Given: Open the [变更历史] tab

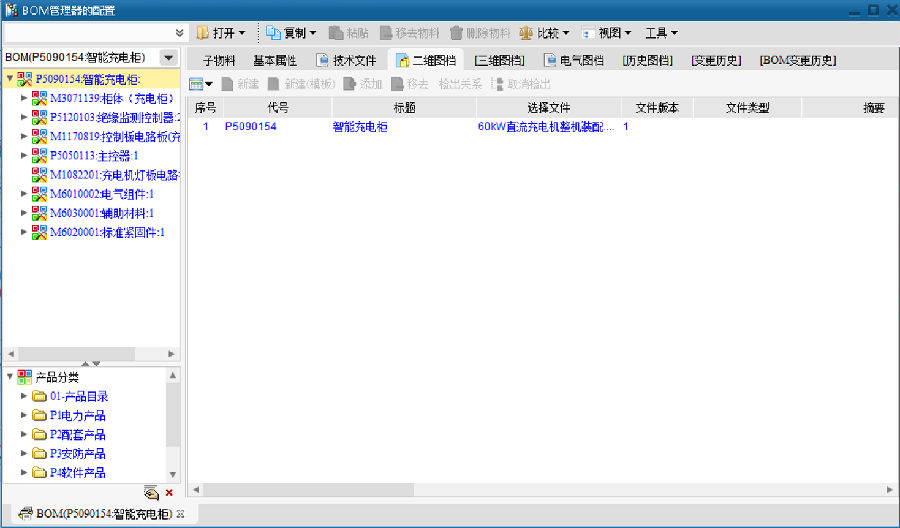Looking at the screenshot, I should tap(716, 60).
